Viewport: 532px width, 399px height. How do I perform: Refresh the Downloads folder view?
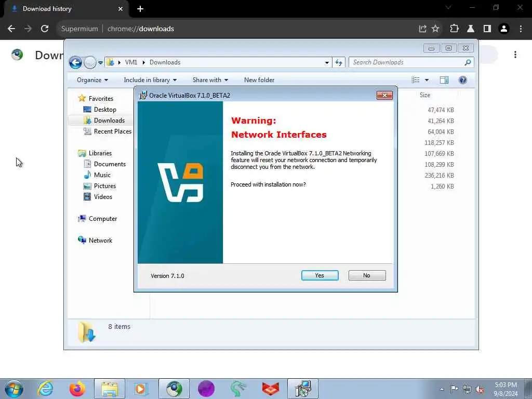(339, 62)
